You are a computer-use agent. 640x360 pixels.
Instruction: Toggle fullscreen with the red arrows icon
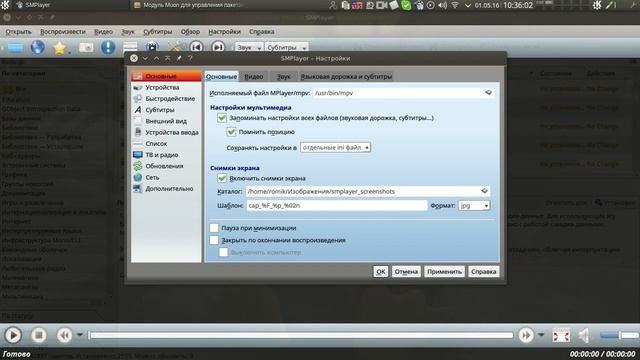tap(561, 336)
